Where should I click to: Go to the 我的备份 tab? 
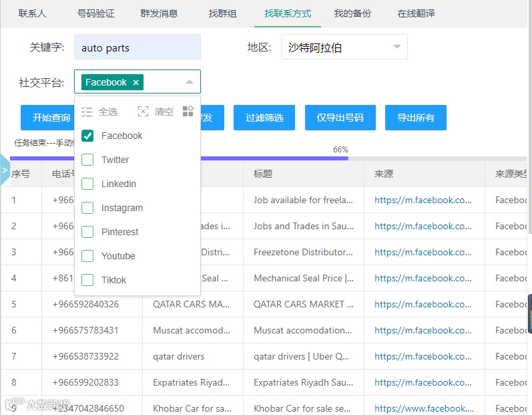[352, 13]
